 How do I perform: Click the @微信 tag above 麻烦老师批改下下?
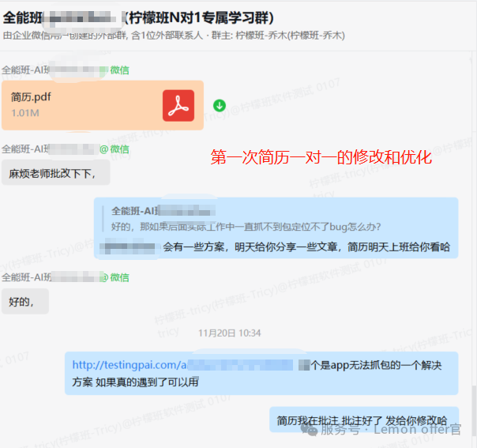[x=115, y=149]
